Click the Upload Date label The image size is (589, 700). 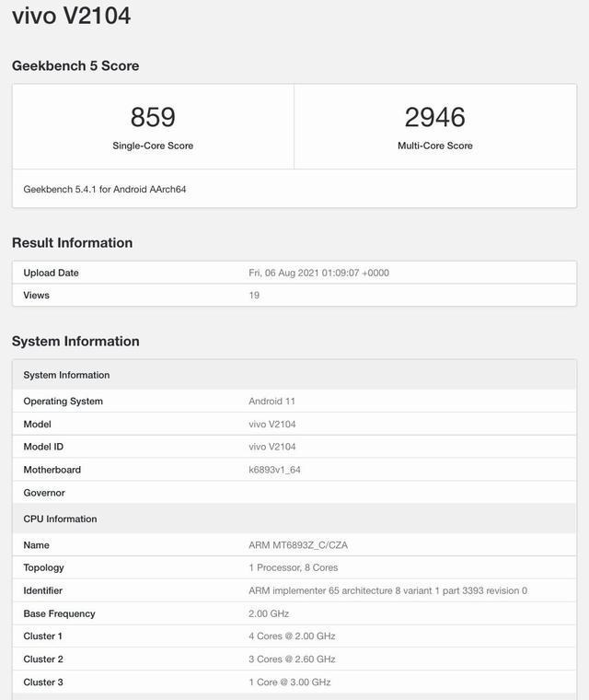pos(51,273)
